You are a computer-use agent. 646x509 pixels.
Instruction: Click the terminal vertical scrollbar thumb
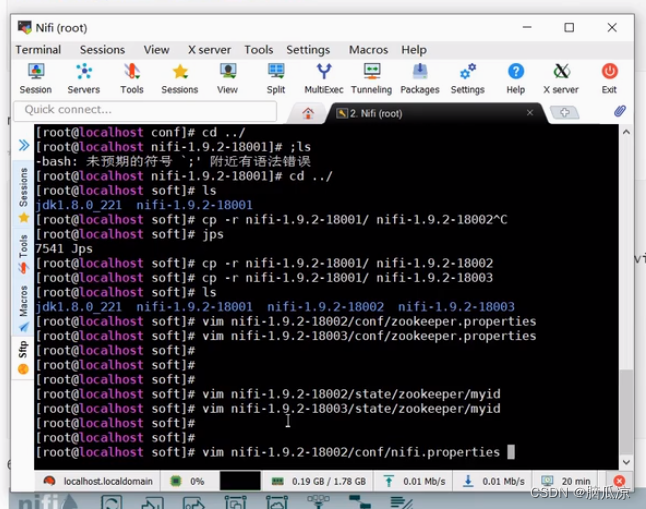pyautogui.click(x=626, y=411)
